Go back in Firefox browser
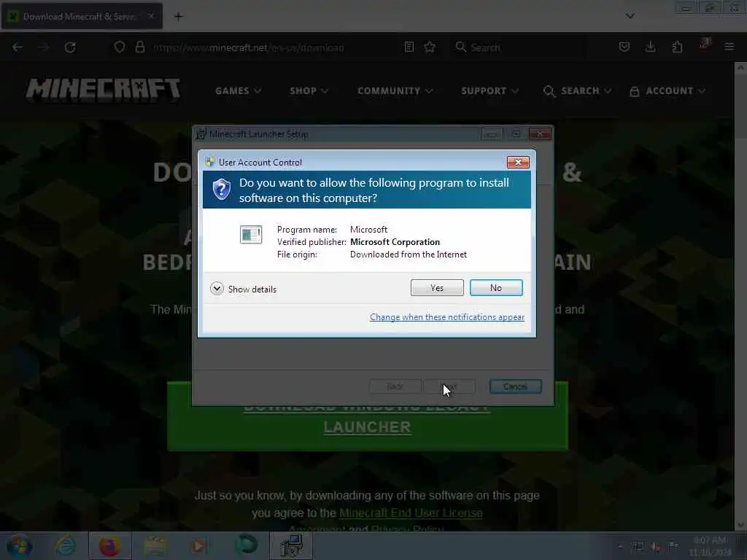 [18, 47]
